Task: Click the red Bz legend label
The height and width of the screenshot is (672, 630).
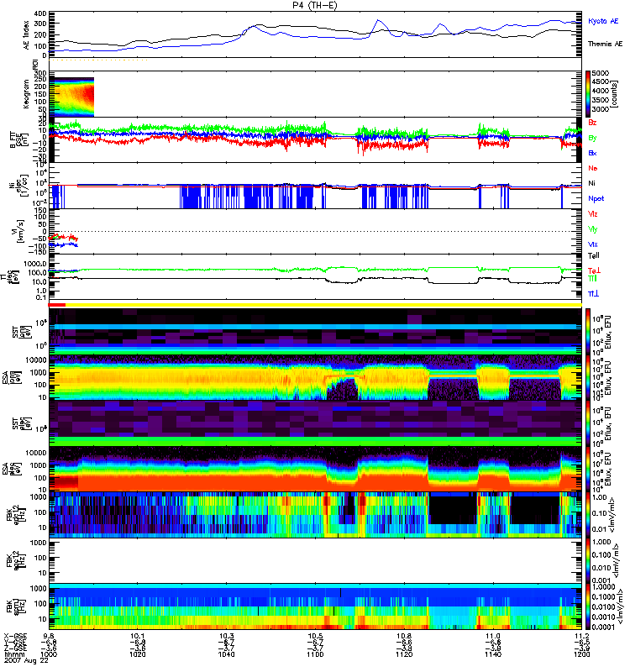Action: (x=592, y=123)
